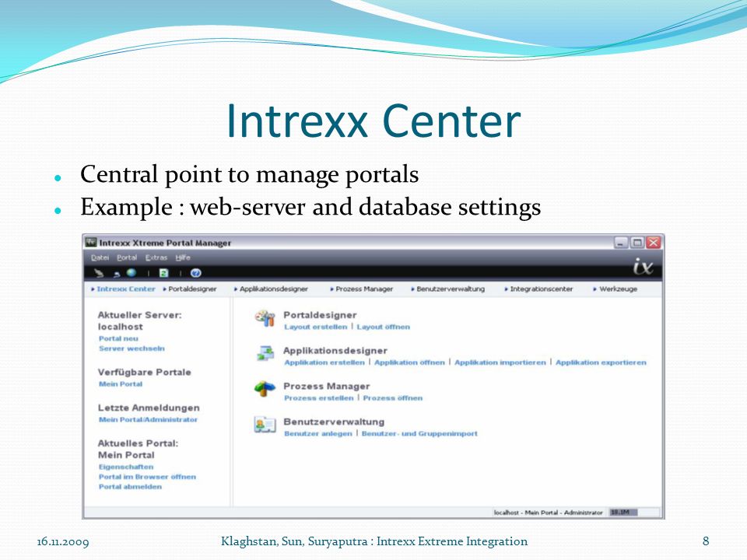Image resolution: width=747 pixels, height=560 pixels.
Task: Click the Benutzerverwaltung user card icon
Action: (265, 425)
